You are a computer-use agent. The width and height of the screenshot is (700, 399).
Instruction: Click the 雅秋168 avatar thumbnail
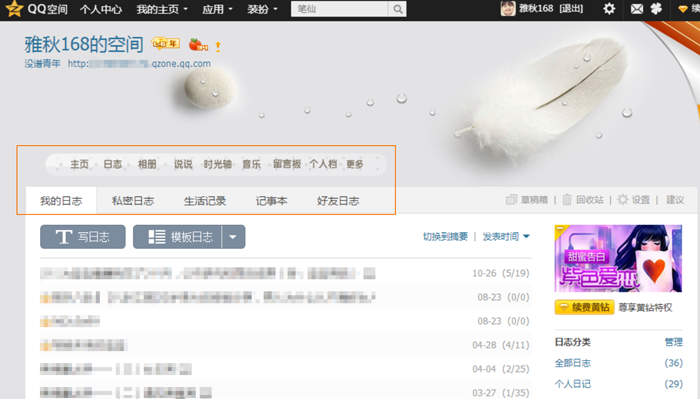pyautogui.click(x=508, y=8)
